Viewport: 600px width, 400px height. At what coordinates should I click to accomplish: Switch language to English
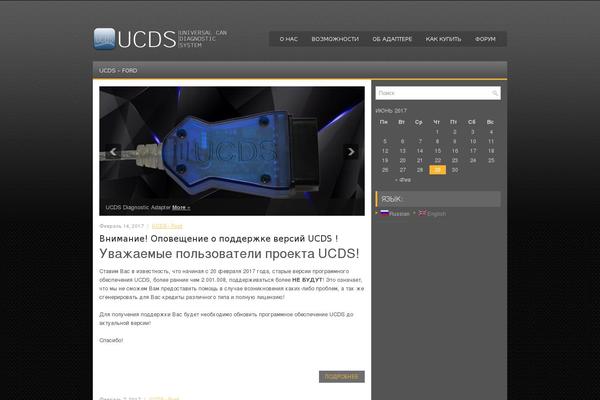click(436, 214)
